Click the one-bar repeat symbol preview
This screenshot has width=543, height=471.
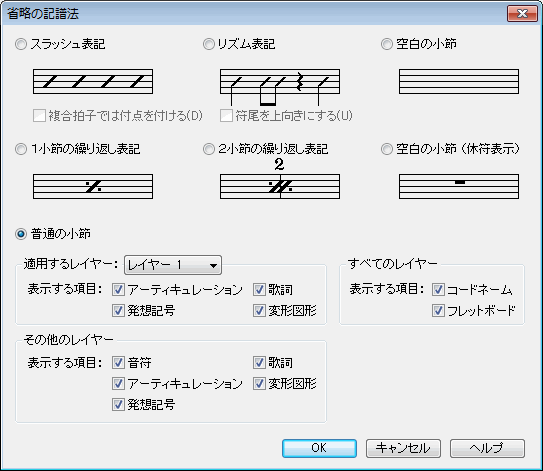click(93, 187)
